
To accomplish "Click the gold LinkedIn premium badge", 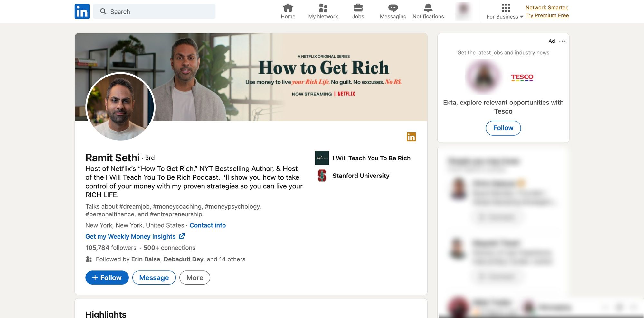I will point(411,137).
